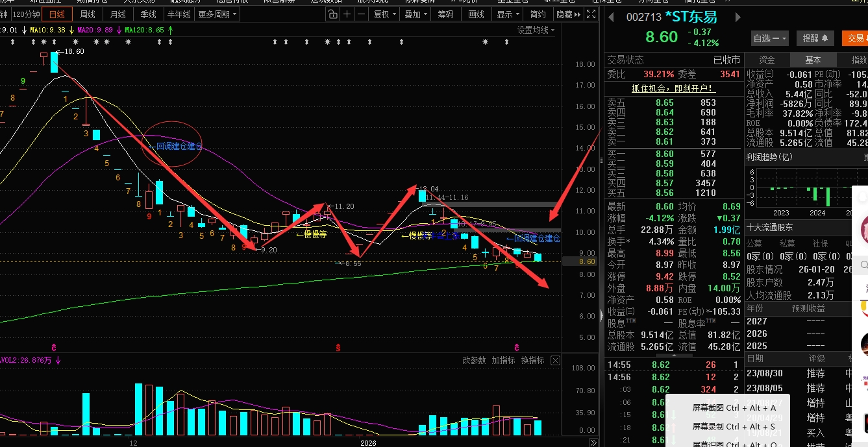Image resolution: width=868 pixels, height=447 pixels.
Task: Open the 资金 tab in right panel
Action: [x=767, y=60]
